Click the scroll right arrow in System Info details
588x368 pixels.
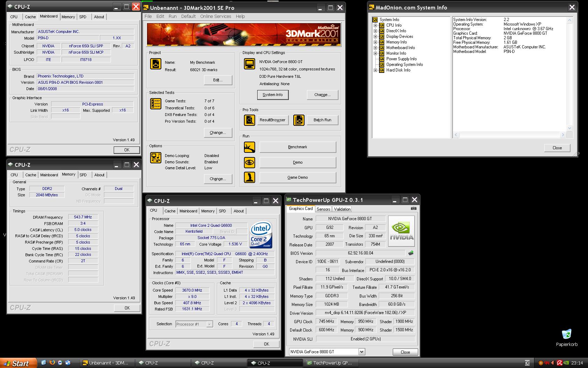pyautogui.click(x=563, y=135)
